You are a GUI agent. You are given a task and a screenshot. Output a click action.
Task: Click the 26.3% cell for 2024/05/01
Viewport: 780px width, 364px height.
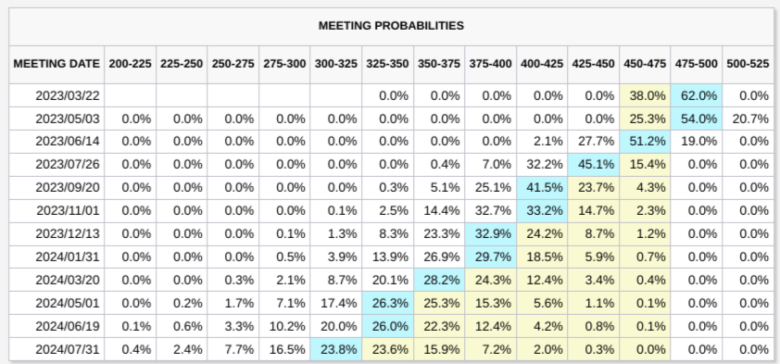tap(388, 303)
